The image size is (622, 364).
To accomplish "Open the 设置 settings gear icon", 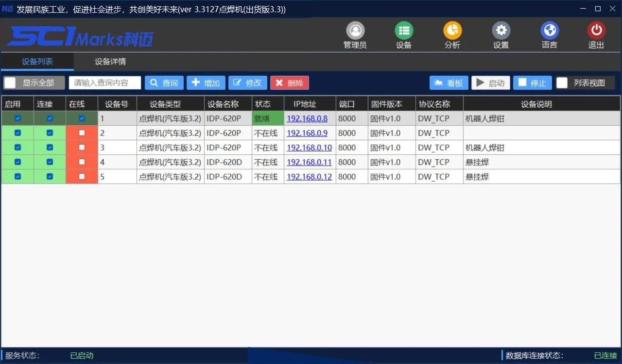I will pos(501,32).
